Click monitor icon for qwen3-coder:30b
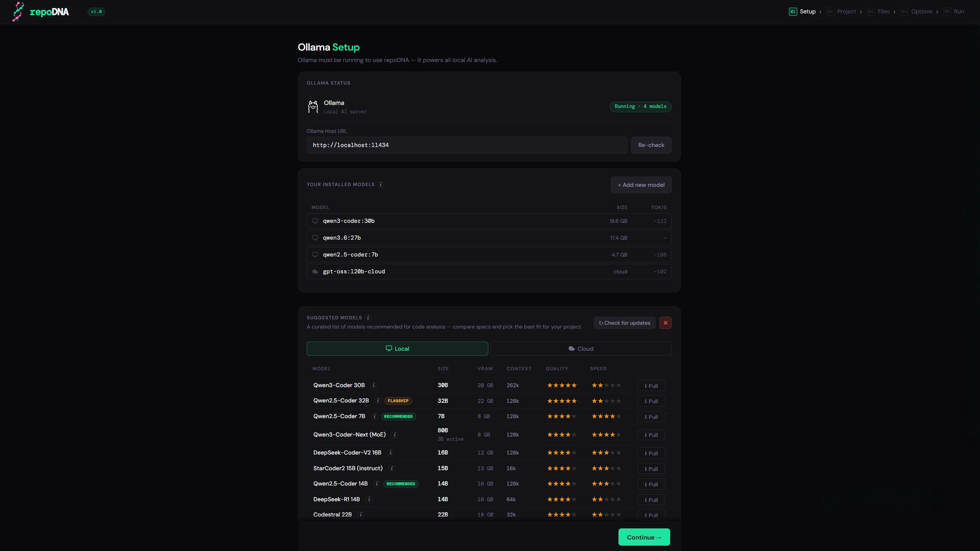This screenshot has width=980, height=551. pyautogui.click(x=315, y=221)
